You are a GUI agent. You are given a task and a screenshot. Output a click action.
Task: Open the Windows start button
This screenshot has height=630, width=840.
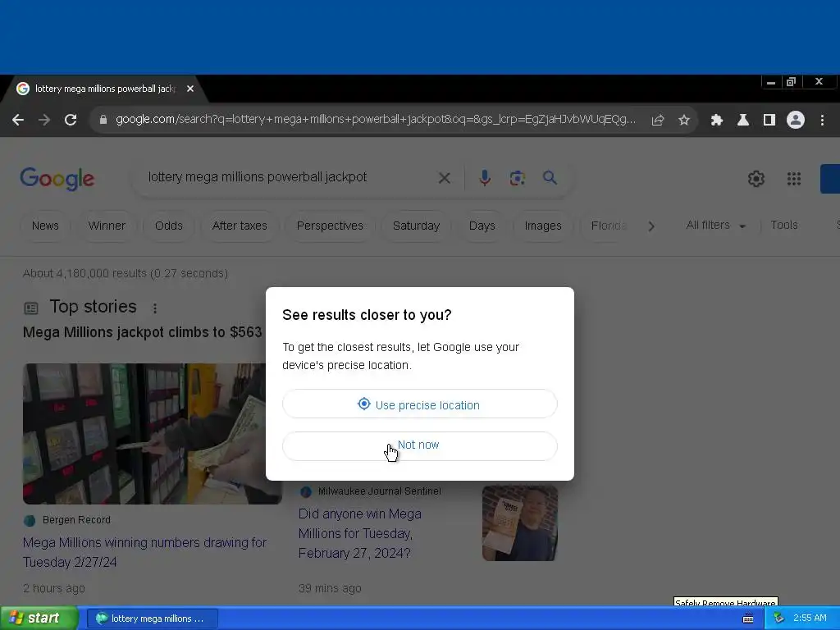click(39, 619)
